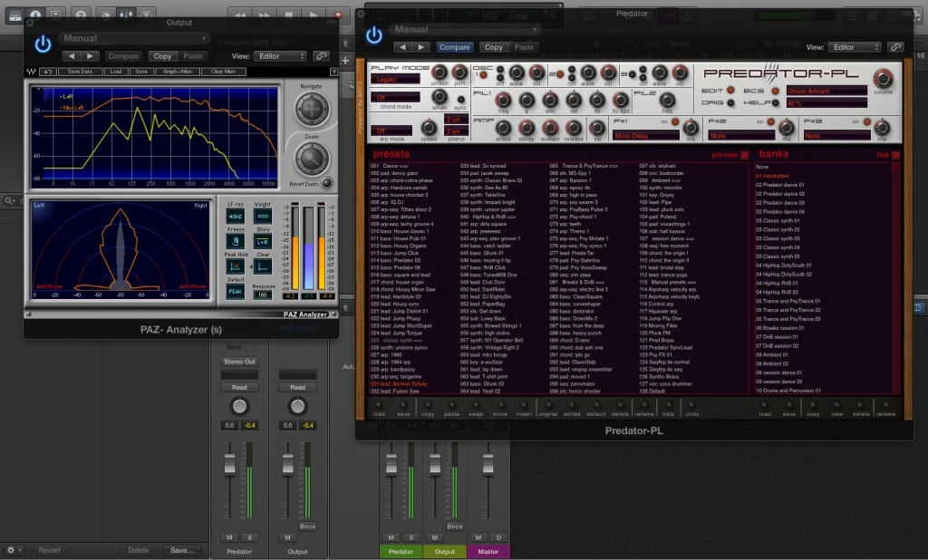Click Clear Mem in Waves toolbar
Image resolution: width=928 pixels, height=560 pixels.
pos(223,72)
